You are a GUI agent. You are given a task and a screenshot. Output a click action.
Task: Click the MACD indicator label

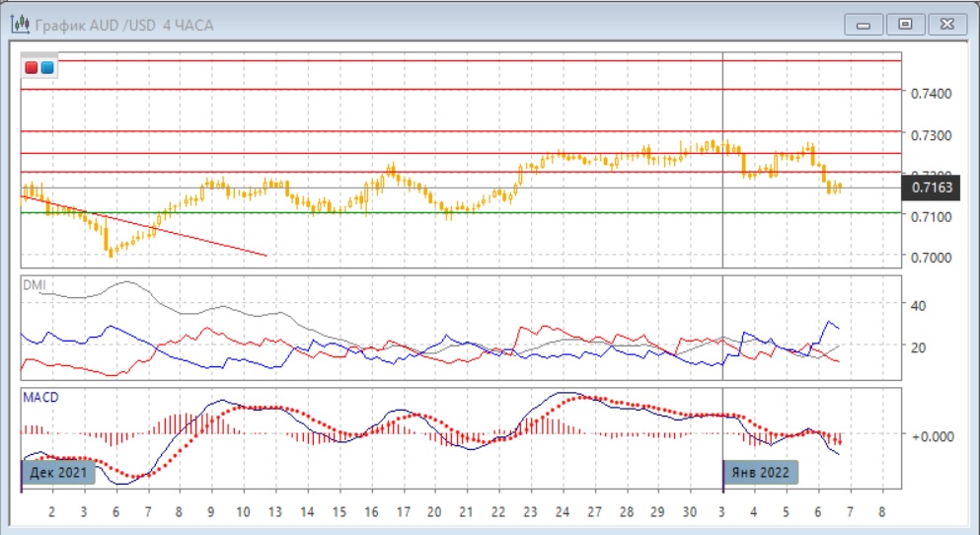coord(40,398)
